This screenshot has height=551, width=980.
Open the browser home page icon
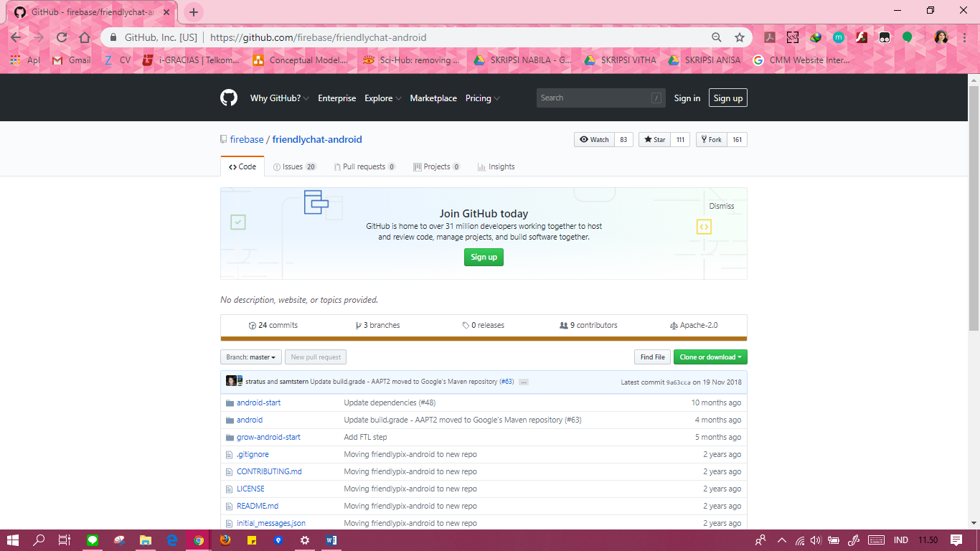coord(85,37)
